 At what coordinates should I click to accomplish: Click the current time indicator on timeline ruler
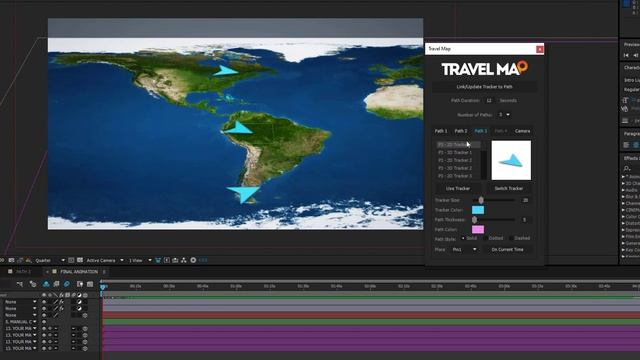(x=102, y=286)
